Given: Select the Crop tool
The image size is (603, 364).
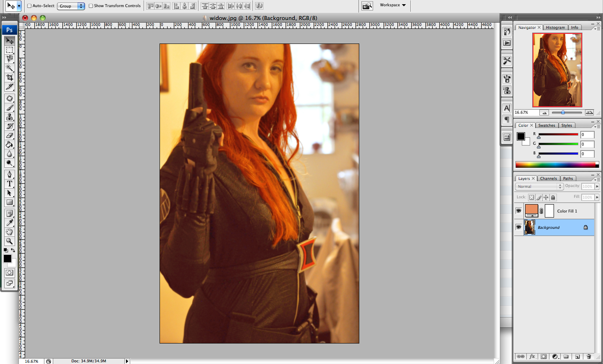Looking at the screenshot, I should coord(10,77).
